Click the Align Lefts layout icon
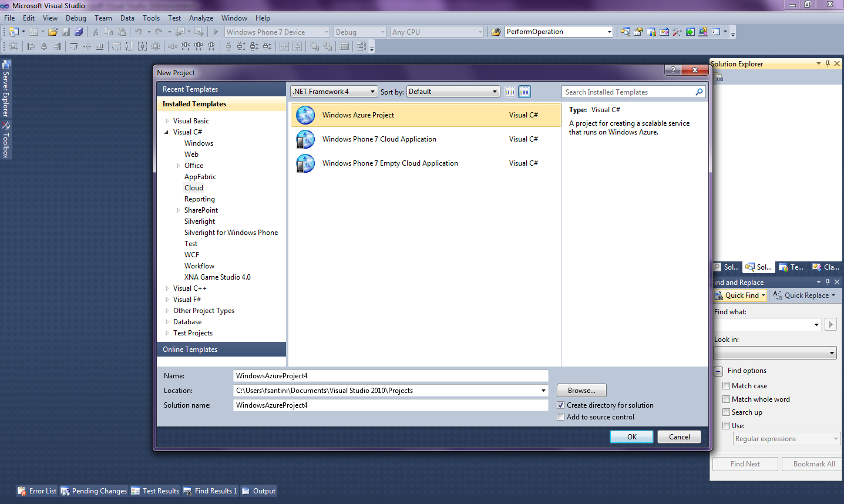Image resolution: width=844 pixels, height=504 pixels. [x=31, y=46]
